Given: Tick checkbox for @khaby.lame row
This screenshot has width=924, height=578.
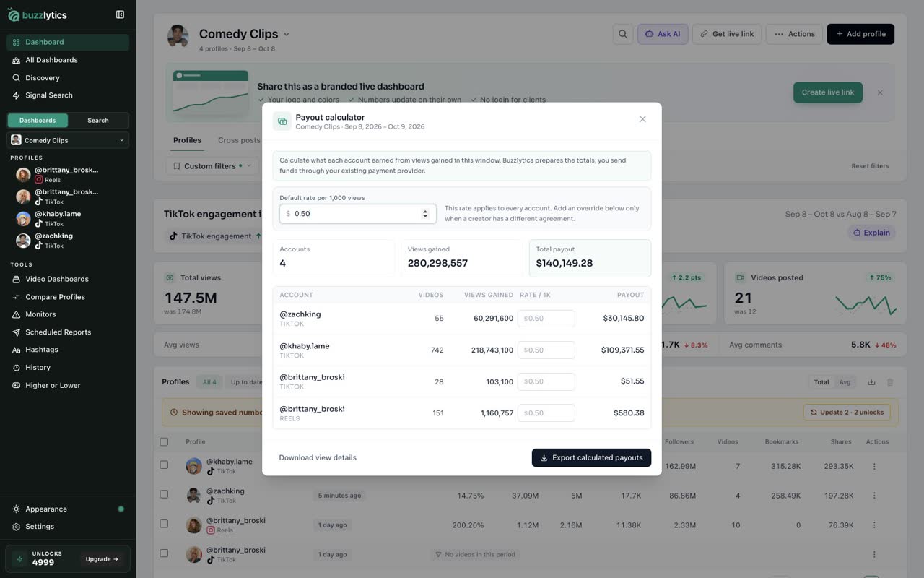Looking at the screenshot, I should (x=164, y=465).
